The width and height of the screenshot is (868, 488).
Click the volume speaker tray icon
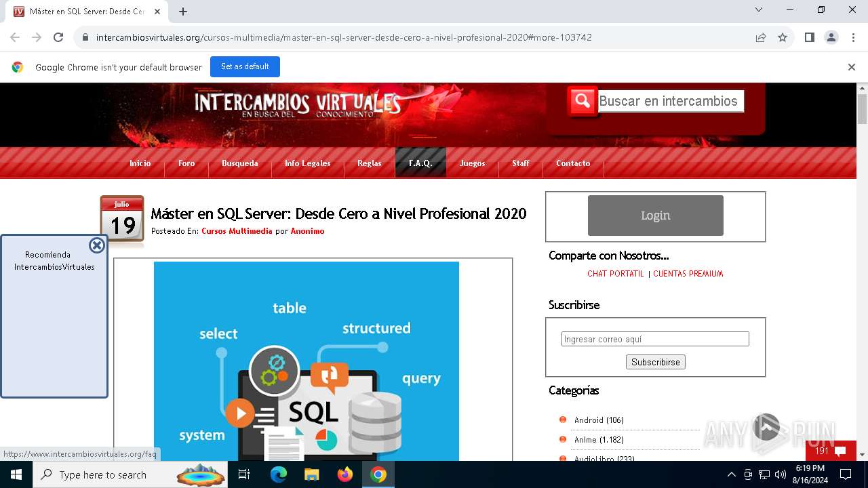tap(781, 474)
